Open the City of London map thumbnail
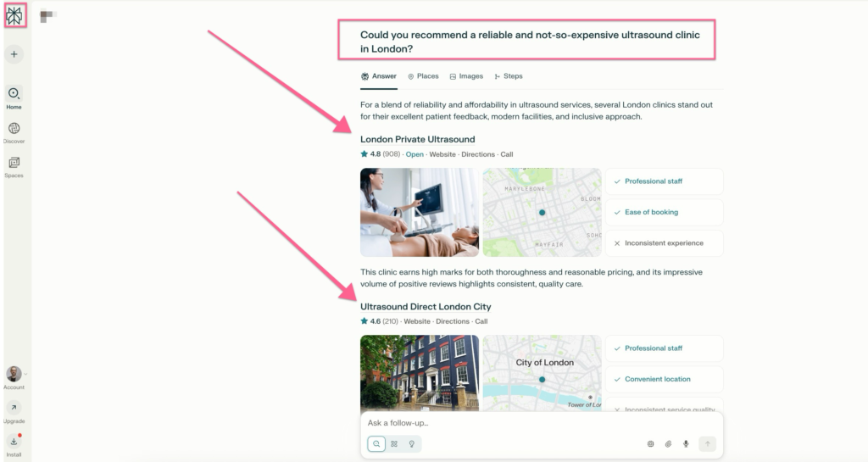 (x=542, y=373)
